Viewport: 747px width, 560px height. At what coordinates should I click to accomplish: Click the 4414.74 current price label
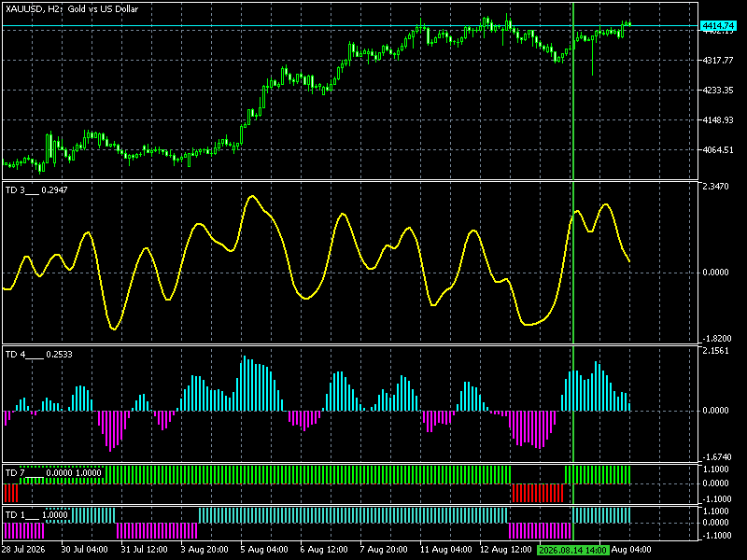pos(718,26)
